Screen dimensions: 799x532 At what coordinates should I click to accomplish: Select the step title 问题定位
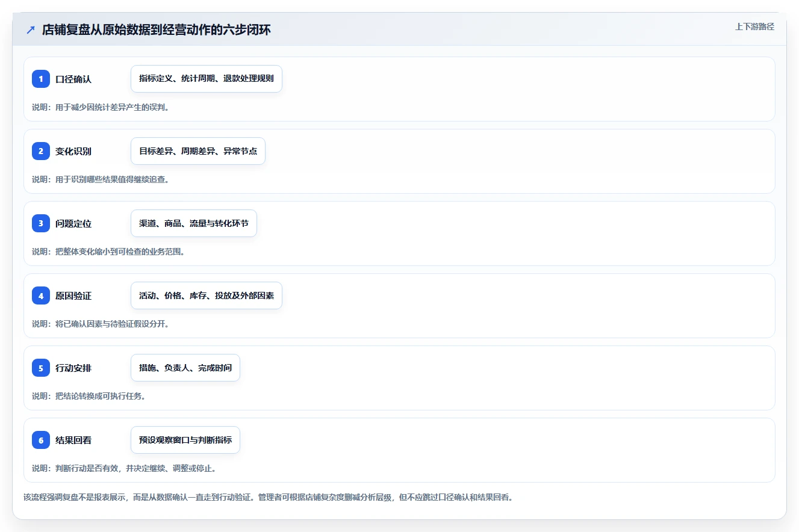(73, 223)
